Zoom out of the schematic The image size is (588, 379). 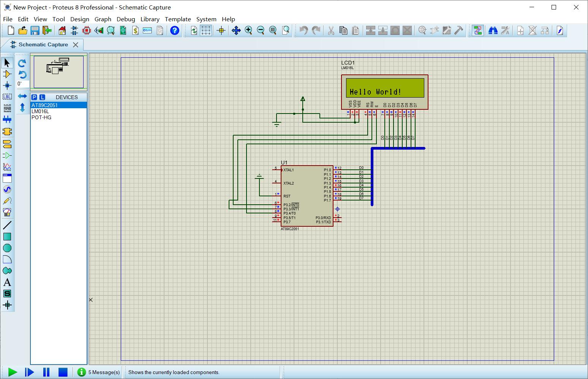click(x=261, y=30)
